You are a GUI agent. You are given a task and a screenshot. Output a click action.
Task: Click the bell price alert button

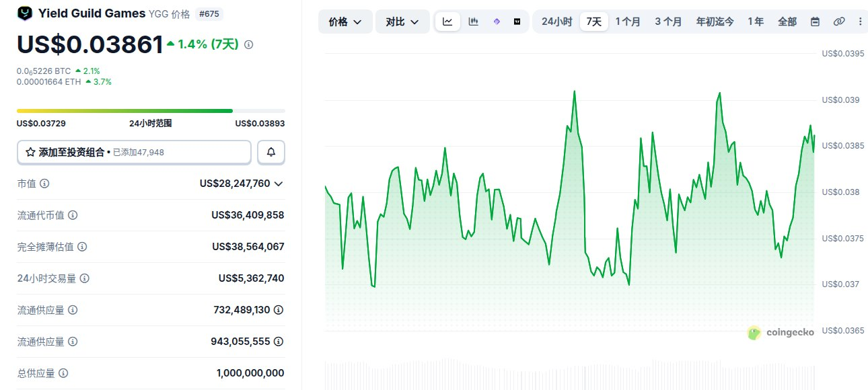pos(271,152)
